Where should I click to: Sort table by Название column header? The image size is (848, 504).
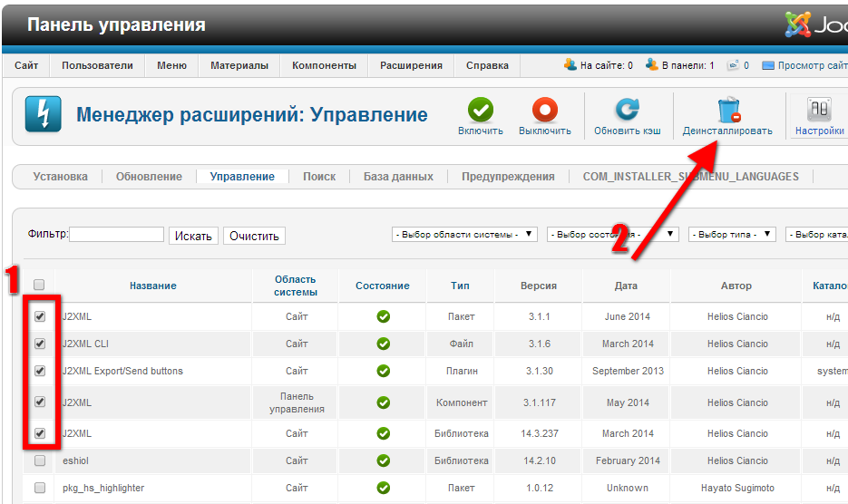click(152, 286)
